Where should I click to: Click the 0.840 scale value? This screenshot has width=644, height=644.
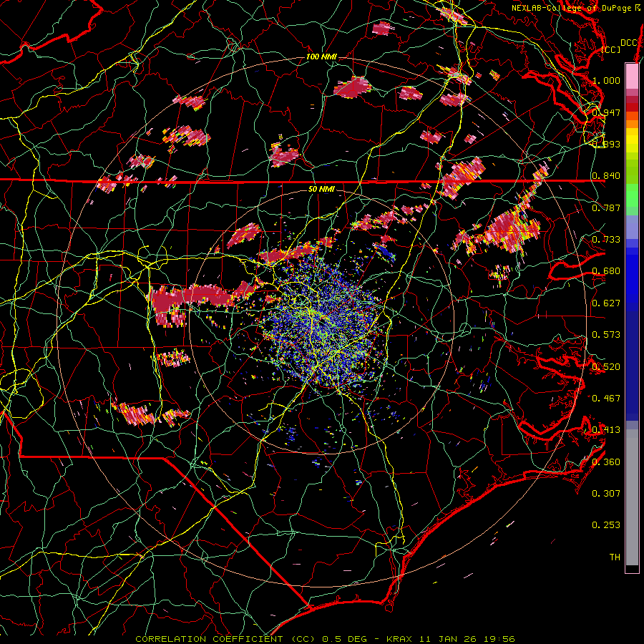tap(606, 176)
